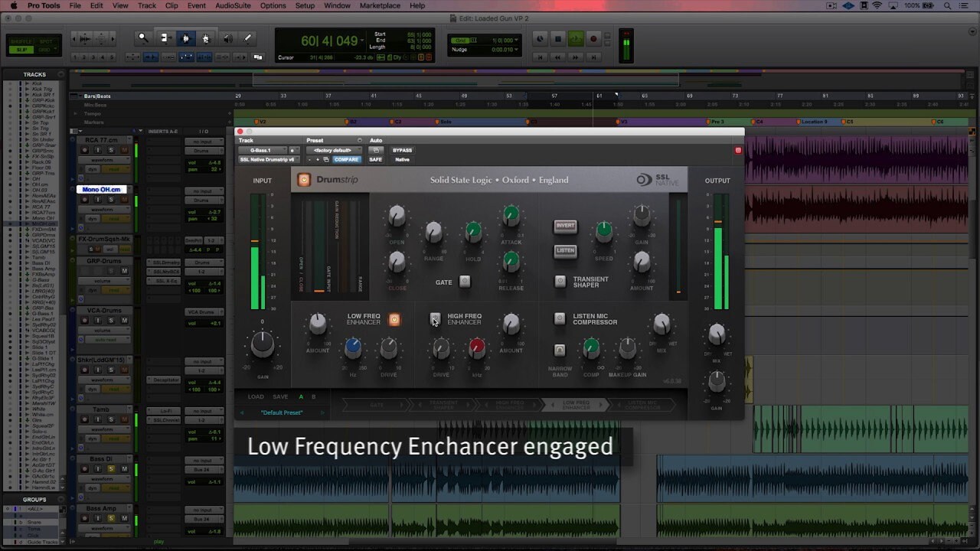Click the Invert button in Transient Shaper
The width and height of the screenshot is (980, 551).
565,227
